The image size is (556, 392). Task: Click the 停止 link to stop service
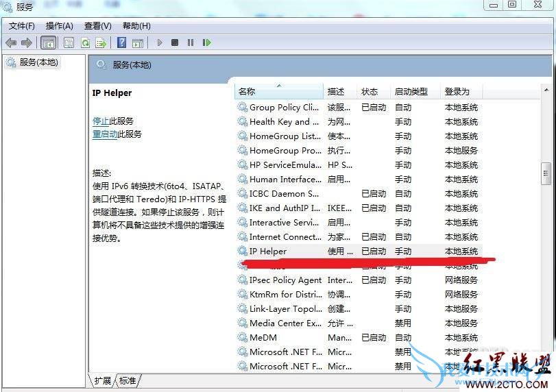coord(101,121)
